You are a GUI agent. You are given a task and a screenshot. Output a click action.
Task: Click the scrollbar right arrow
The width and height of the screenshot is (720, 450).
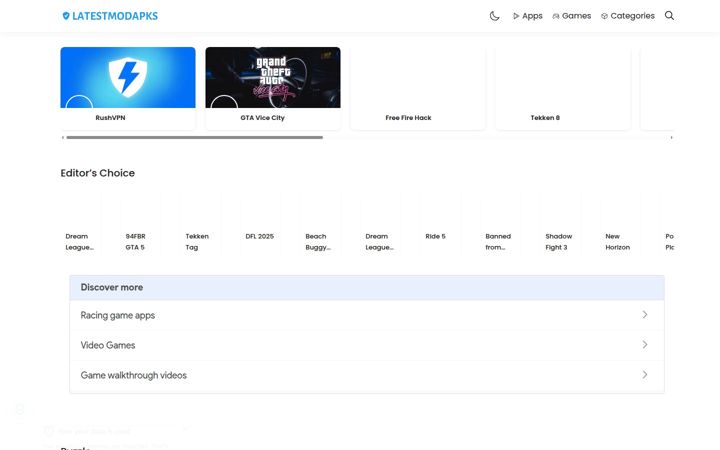click(x=671, y=137)
